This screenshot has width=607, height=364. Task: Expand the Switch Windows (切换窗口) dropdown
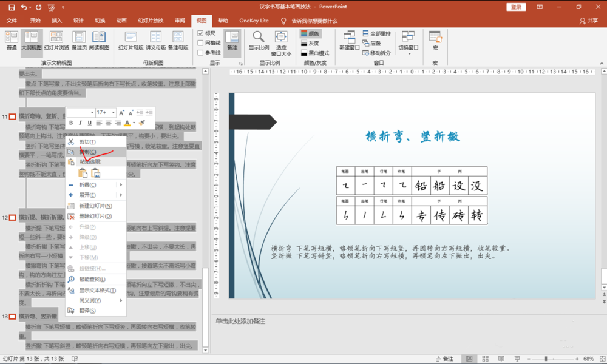(x=409, y=47)
